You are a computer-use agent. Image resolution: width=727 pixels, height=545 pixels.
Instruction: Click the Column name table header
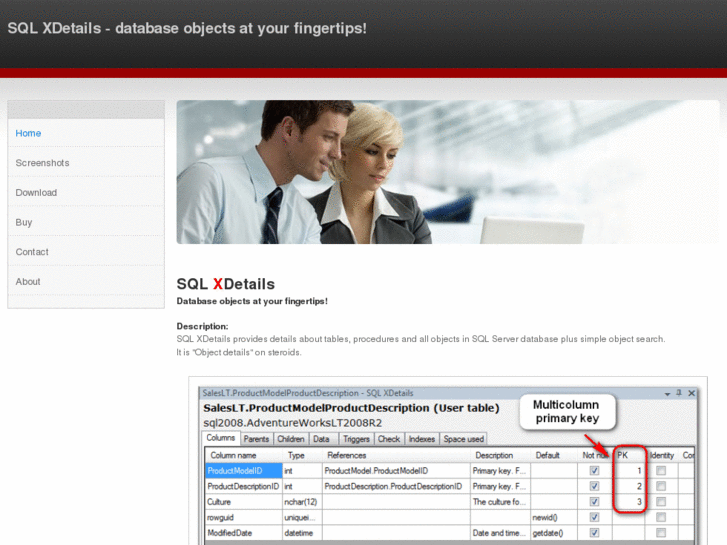(244, 455)
